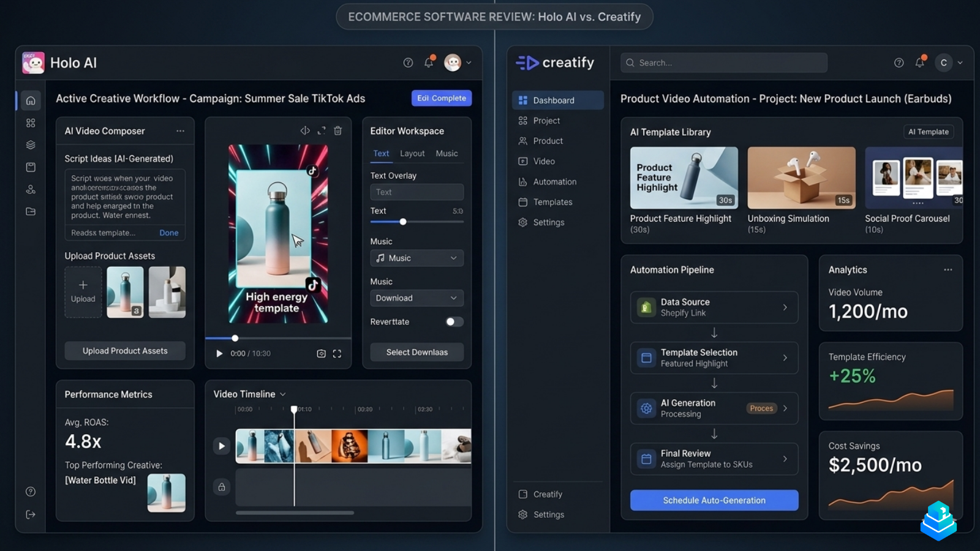This screenshot has width=980, height=551.
Task: Click the video preview progress slider handle
Action: click(235, 338)
